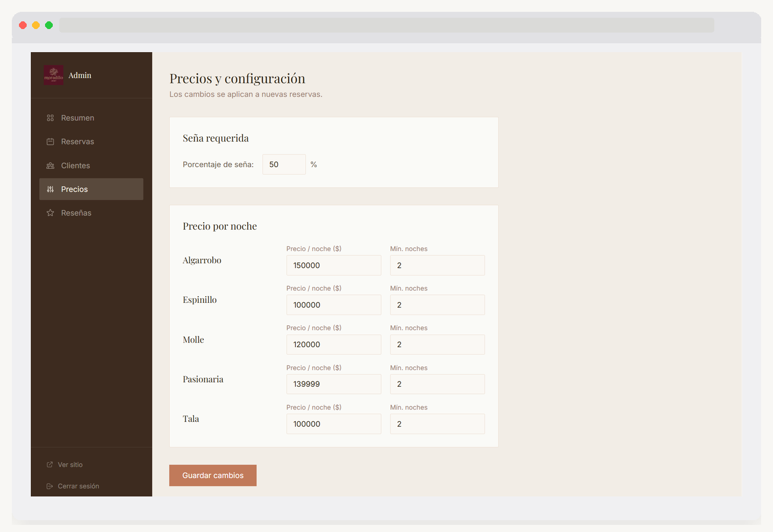
Task: Click the Ver sitio external link icon
Action: click(x=50, y=465)
